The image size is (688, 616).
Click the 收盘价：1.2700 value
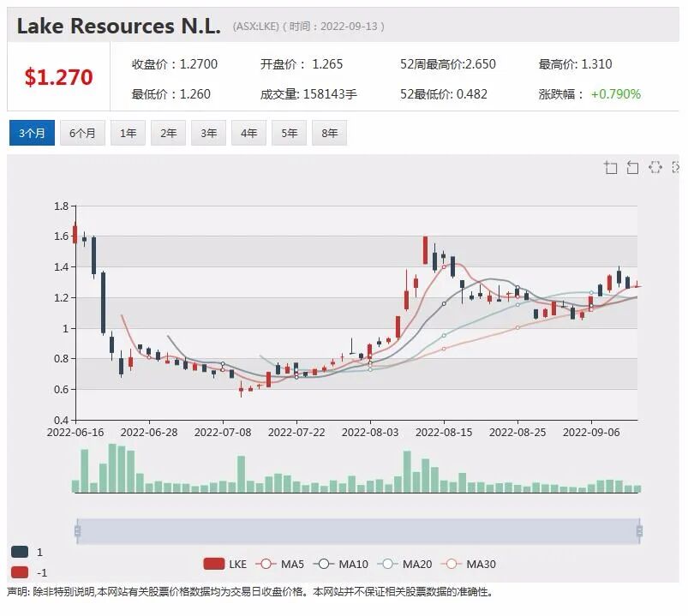pos(175,64)
